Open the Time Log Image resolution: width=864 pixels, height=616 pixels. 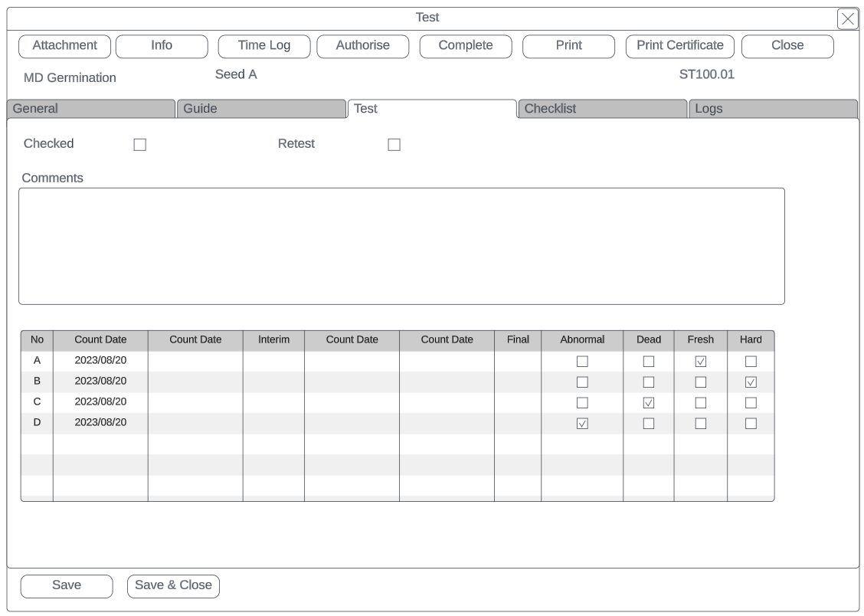coord(264,46)
